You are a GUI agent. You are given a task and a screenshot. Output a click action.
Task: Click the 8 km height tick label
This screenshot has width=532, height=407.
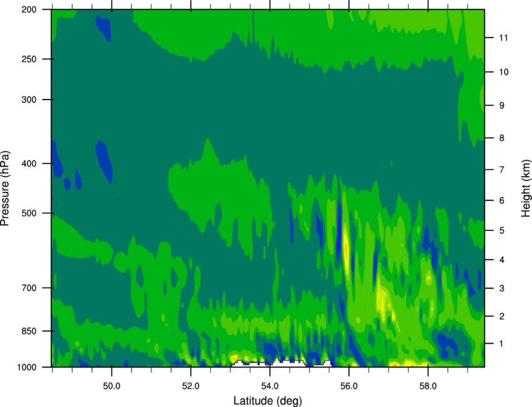point(501,138)
